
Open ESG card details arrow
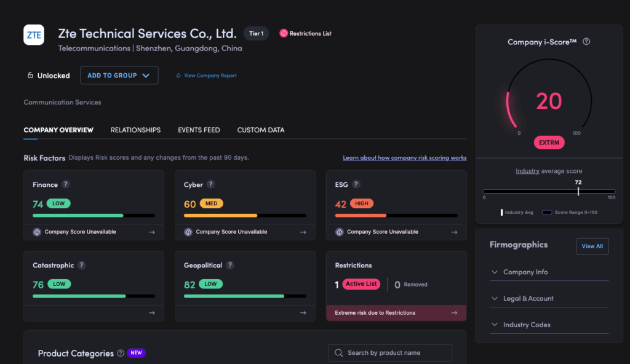[454, 232]
